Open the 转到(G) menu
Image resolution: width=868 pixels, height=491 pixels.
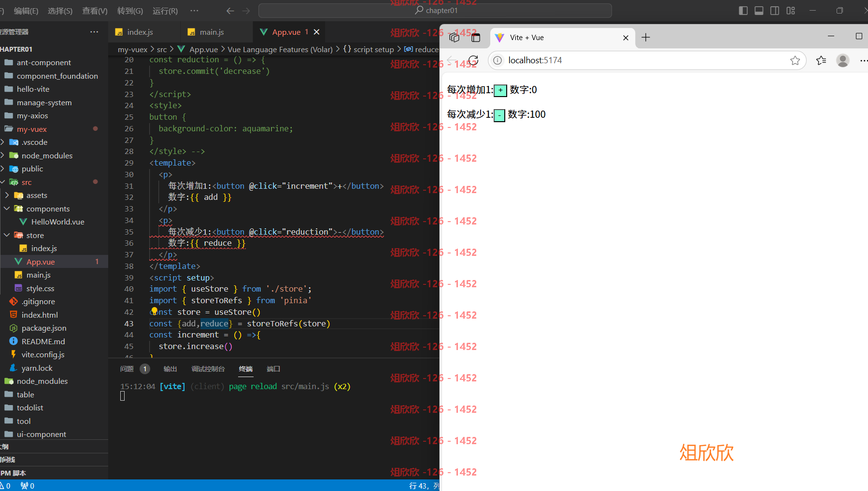(x=130, y=11)
